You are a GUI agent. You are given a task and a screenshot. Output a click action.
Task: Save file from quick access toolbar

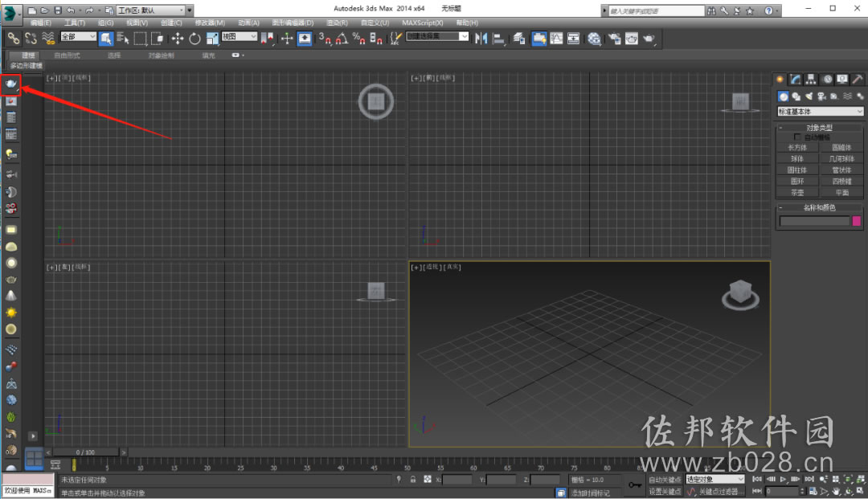click(58, 10)
